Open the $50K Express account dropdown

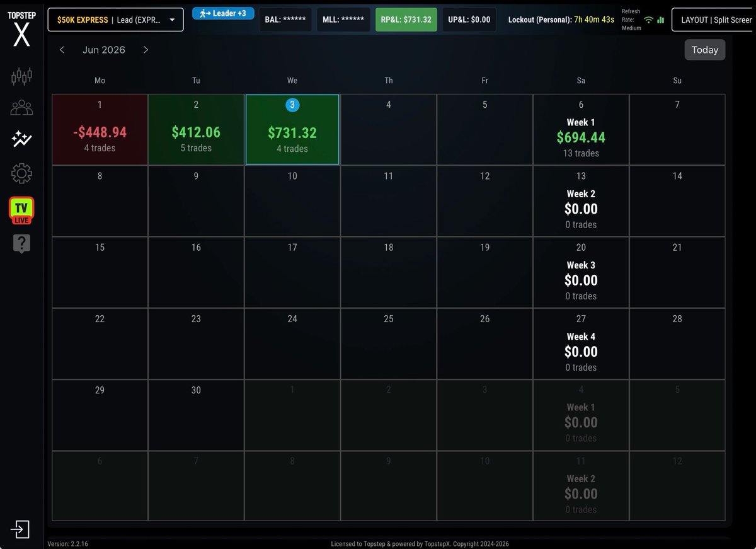(x=116, y=20)
